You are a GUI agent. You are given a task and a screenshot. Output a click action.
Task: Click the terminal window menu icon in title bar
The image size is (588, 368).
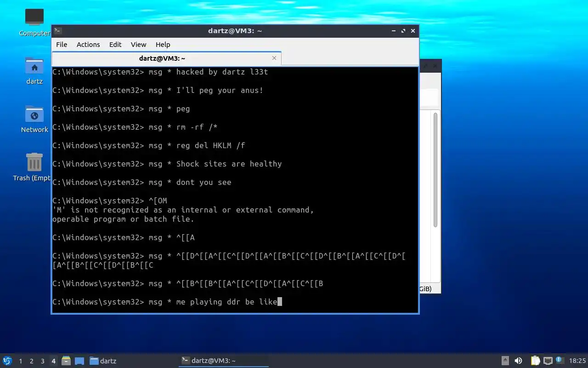pyautogui.click(x=58, y=31)
